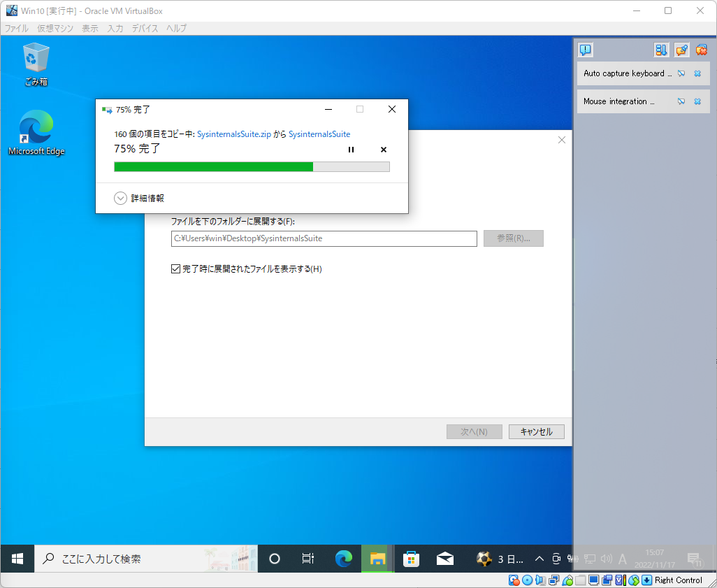The height and width of the screenshot is (588, 717).
Task: Click the extraction folder path field
Action: 324,238
